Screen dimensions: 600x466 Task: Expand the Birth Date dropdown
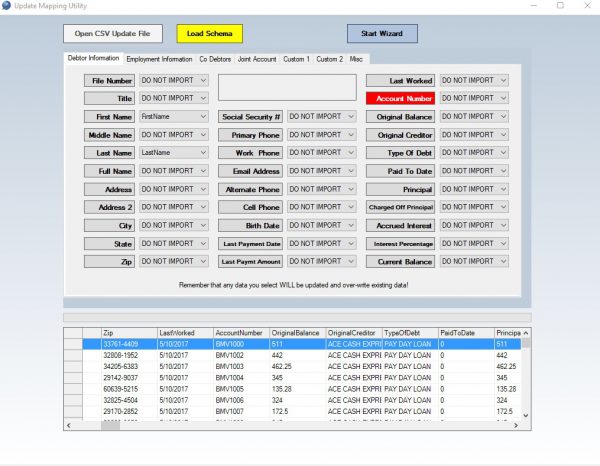[x=321, y=225]
